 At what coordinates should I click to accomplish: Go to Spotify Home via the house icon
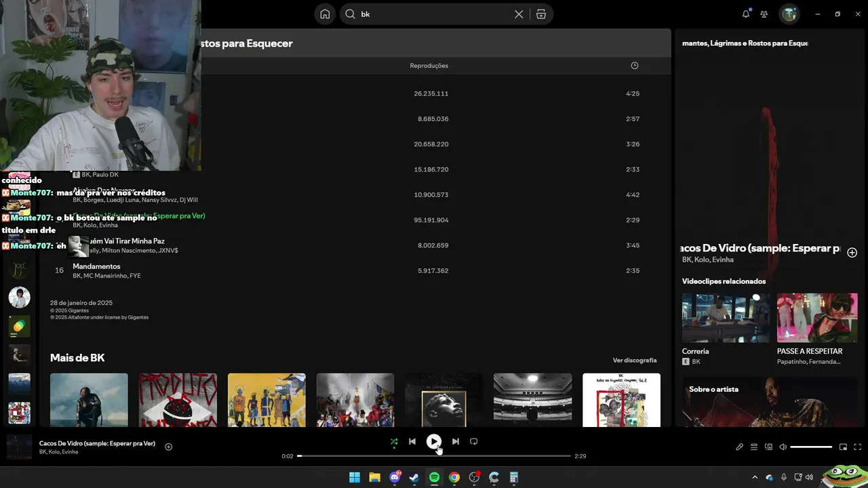(325, 14)
